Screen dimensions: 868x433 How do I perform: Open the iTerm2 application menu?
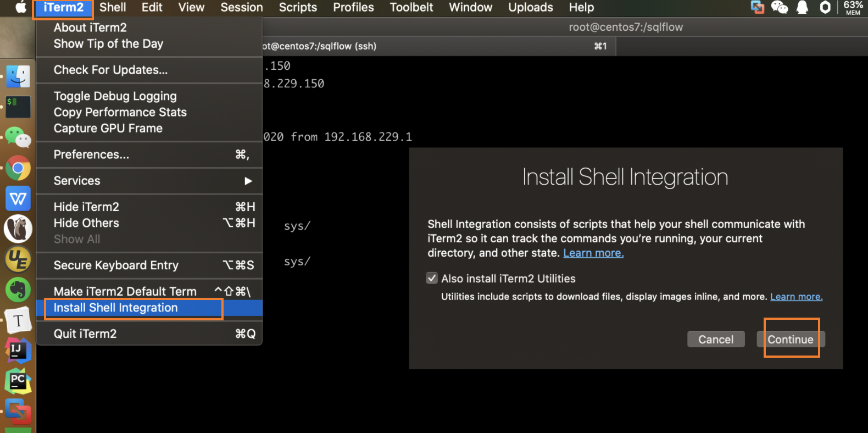[63, 8]
